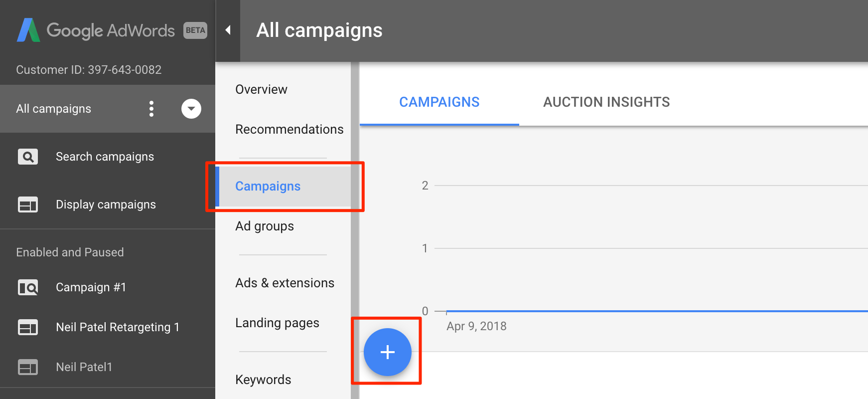Open the three-dot menu beside All campaigns
This screenshot has height=399, width=868.
click(x=151, y=109)
